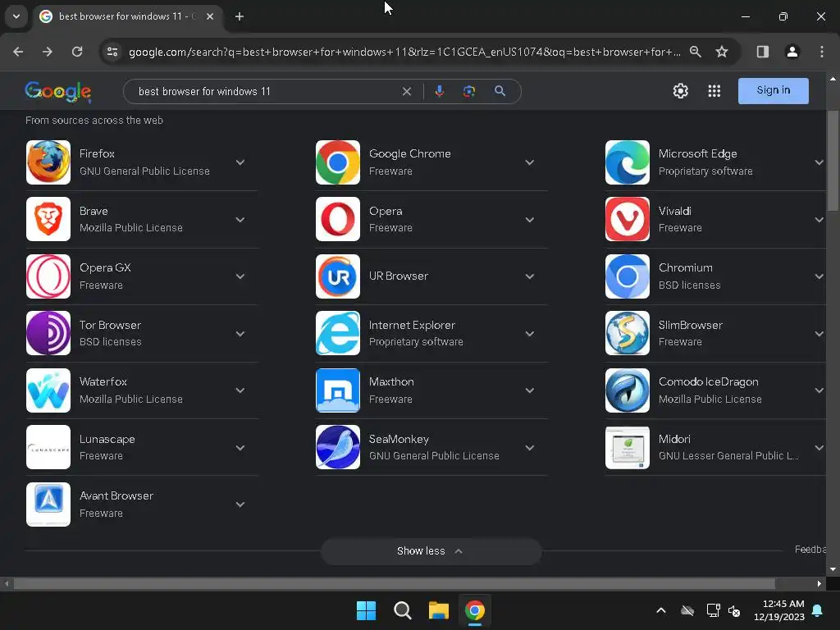
Task: Click the Chromium logo icon
Action: (x=628, y=276)
